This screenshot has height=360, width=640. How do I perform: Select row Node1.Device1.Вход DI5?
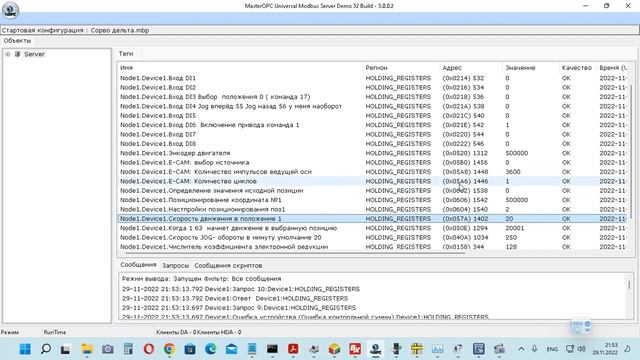[373, 116]
